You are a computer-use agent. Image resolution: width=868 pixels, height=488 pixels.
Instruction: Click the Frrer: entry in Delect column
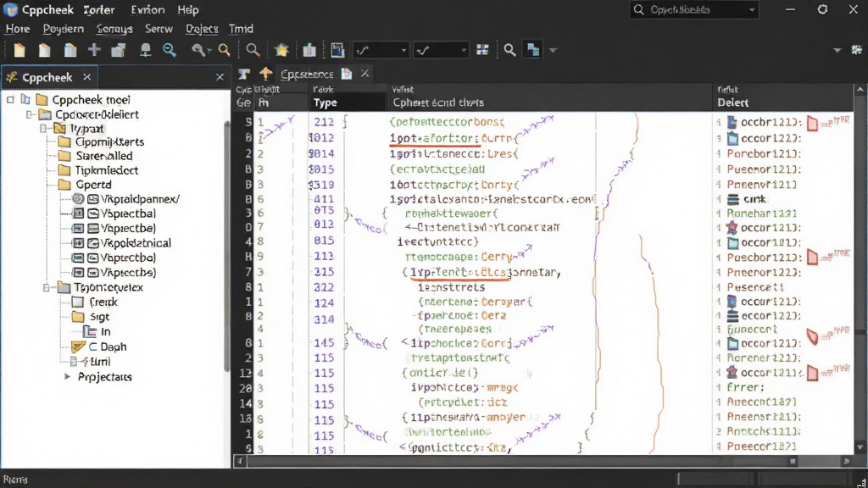[x=745, y=387]
